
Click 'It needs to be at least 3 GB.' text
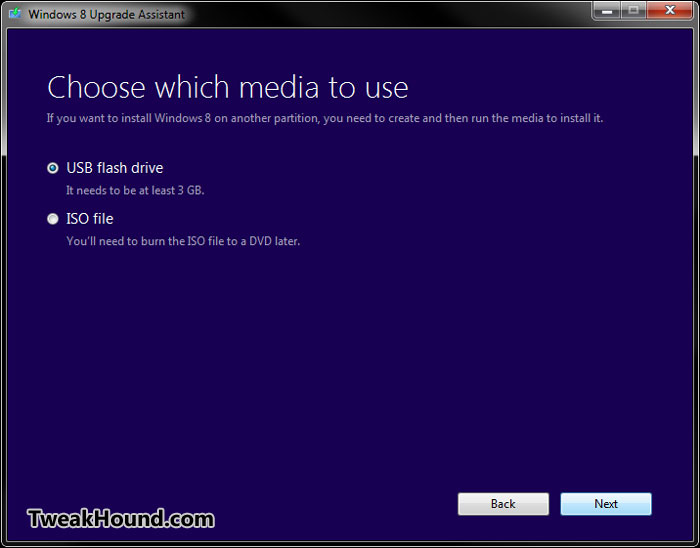pyautogui.click(x=135, y=190)
